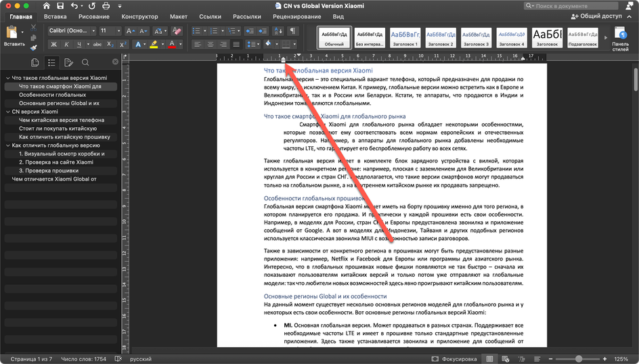Screen dimensions: 639x364
Task: Open the revisions pane in the sidebar
Action: point(68,62)
